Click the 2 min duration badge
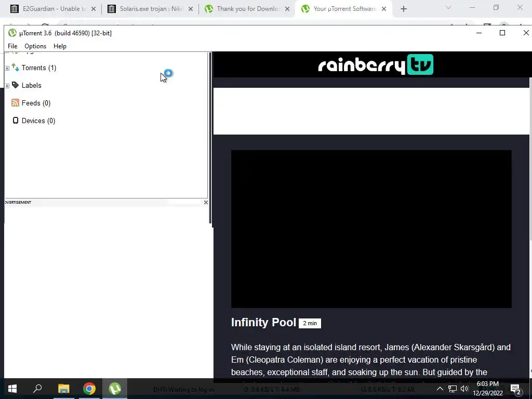 310,323
